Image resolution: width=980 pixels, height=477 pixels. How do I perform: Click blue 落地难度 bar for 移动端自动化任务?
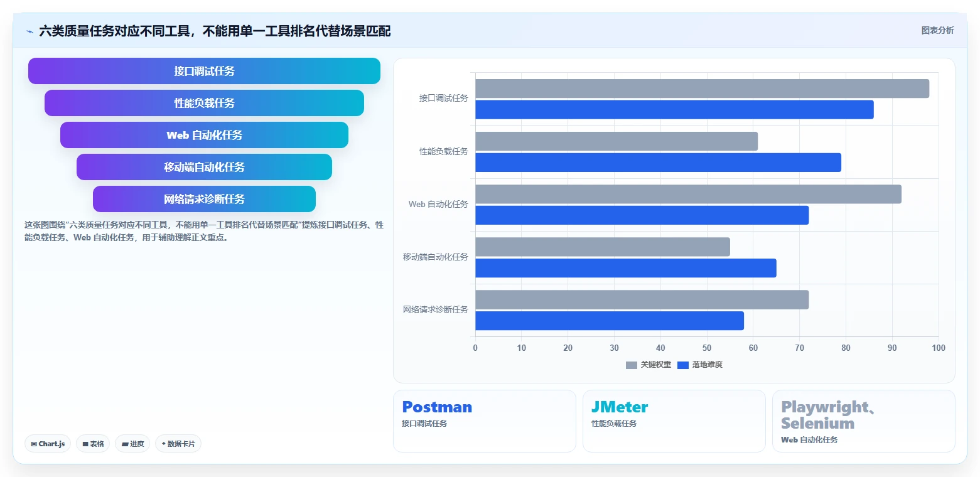(626, 268)
